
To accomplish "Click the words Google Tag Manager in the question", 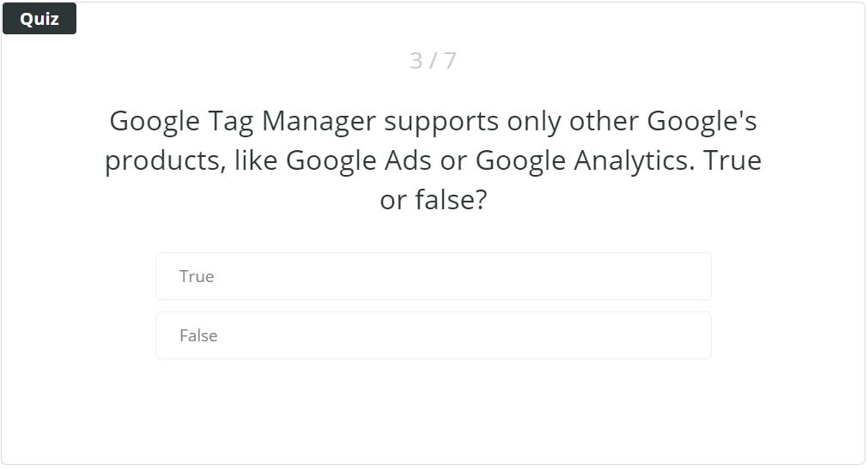I will (243, 121).
